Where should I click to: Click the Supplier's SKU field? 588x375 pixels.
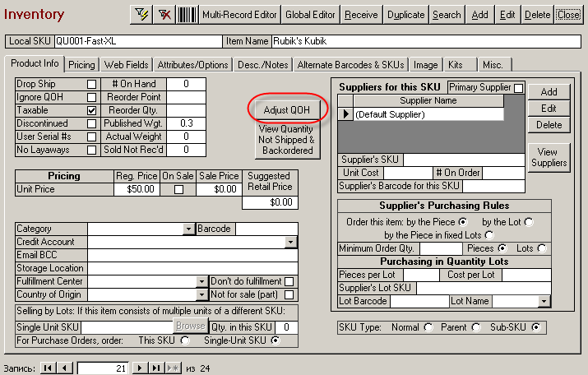[464, 160]
